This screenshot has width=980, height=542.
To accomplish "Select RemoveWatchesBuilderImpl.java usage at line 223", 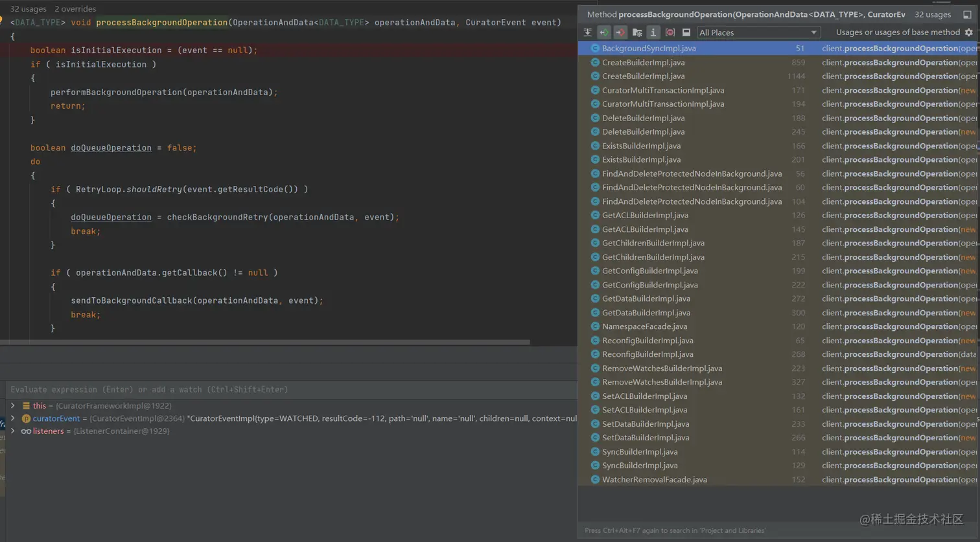I will tap(778, 369).
